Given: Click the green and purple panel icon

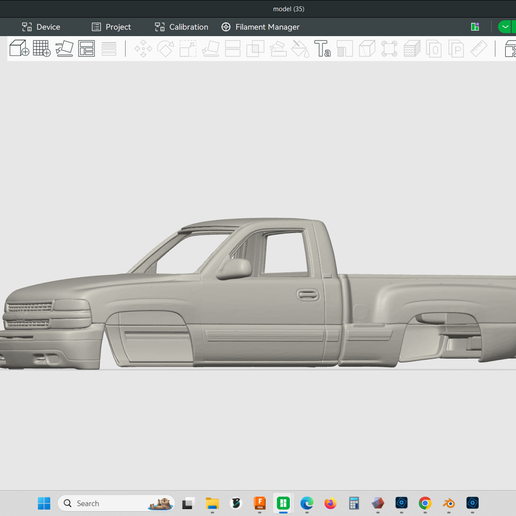Looking at the screenshot, I should coord(475,27).
